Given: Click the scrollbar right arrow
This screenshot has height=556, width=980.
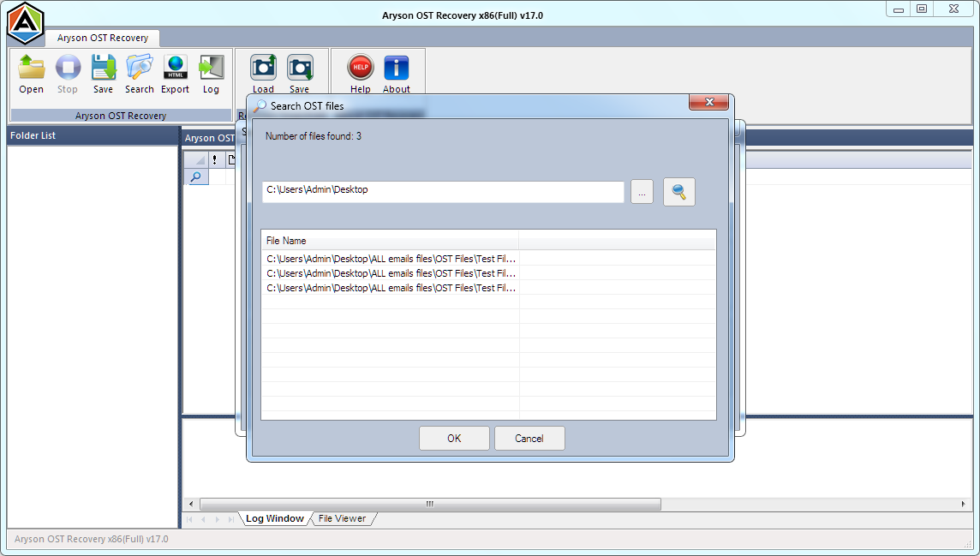Looking at the screenshot, I should click(963, 504).
